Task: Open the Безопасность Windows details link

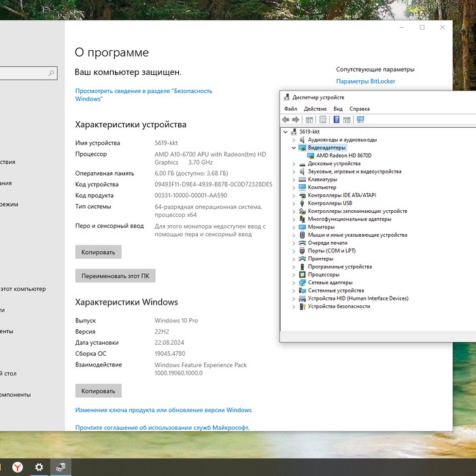Action: (x=143, y=95)
